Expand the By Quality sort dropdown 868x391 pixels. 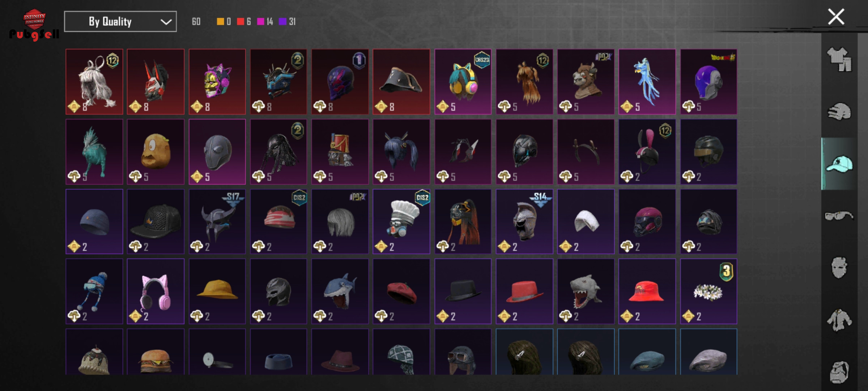pyautogui.click(x=120, y=21)
